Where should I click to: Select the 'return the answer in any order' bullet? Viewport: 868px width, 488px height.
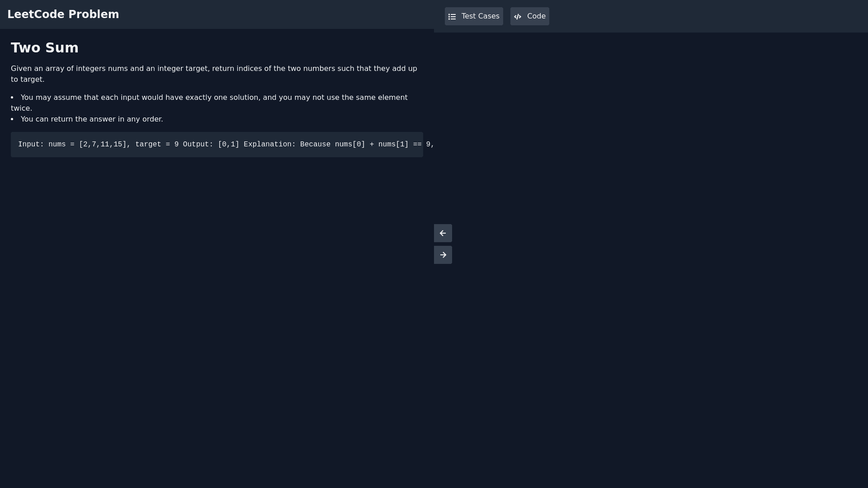[x=91, y=119]
